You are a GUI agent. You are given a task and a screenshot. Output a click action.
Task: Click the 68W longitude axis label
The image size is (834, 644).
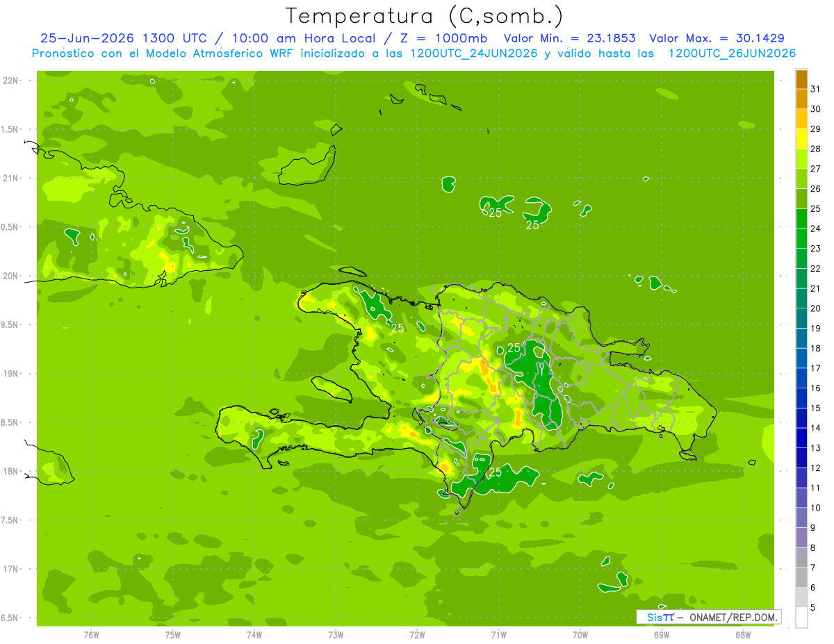(x=743, y=635)
